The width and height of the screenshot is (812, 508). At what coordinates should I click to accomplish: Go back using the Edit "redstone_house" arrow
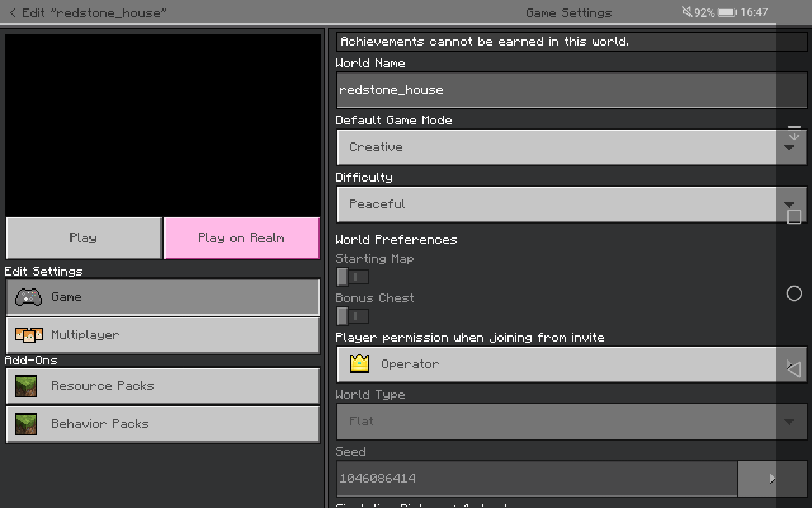click(x=13, y=13)
